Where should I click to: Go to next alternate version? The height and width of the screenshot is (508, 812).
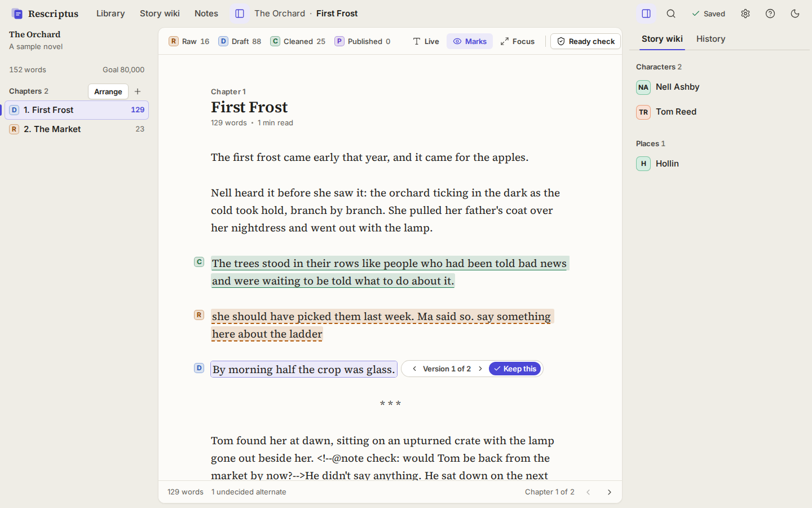click(x=480, y=369)
